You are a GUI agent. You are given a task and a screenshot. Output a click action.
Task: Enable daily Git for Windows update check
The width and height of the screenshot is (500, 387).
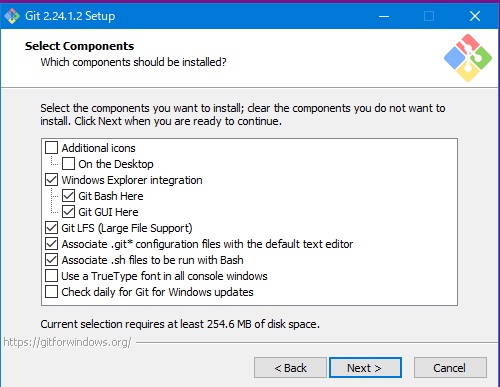coord(51,292)
